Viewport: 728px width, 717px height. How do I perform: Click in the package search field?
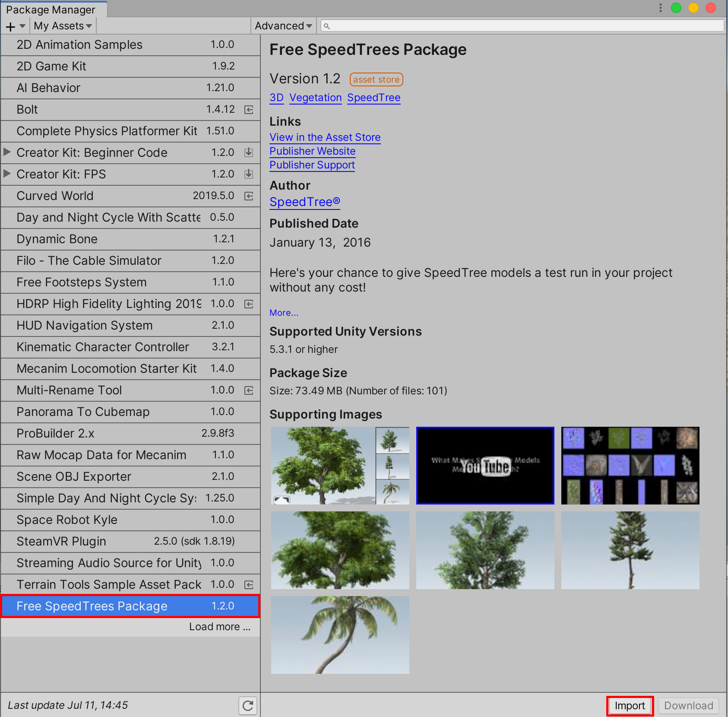click(522, 26)
